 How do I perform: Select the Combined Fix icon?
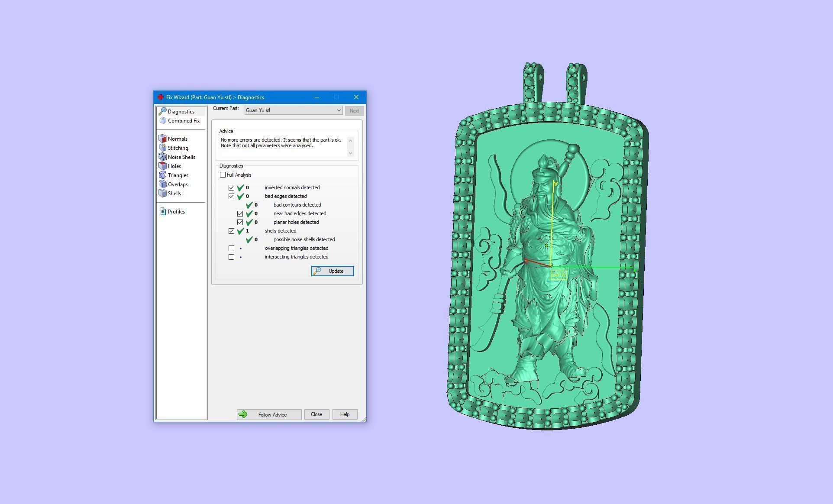point(162,121)
